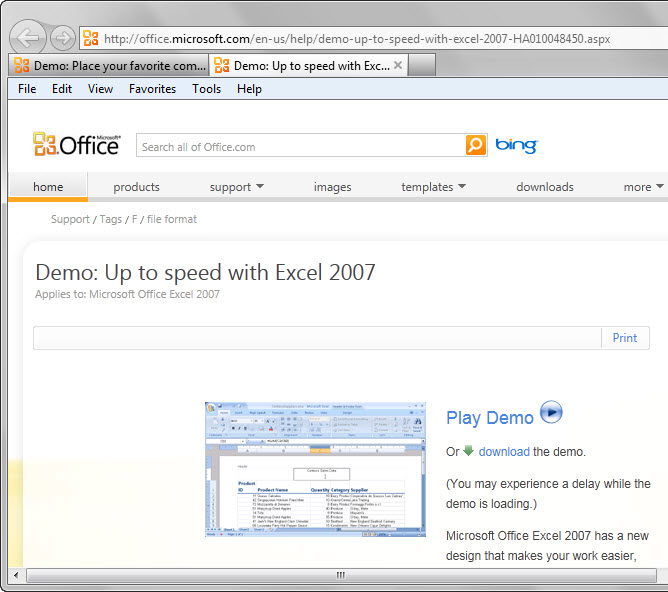This screenshot has width=668, height=592.
Task: Close the 'Up to speed with Exc...' tab
Action: [398, 65]
